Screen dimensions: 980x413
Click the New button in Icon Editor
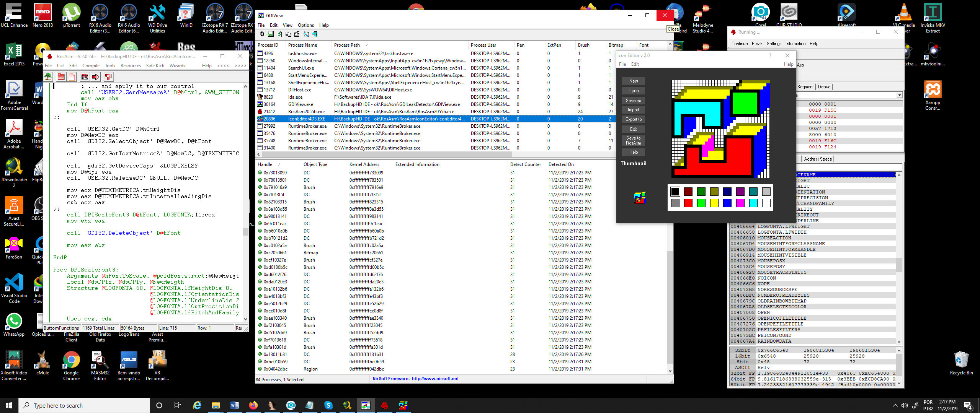point(634,81)
